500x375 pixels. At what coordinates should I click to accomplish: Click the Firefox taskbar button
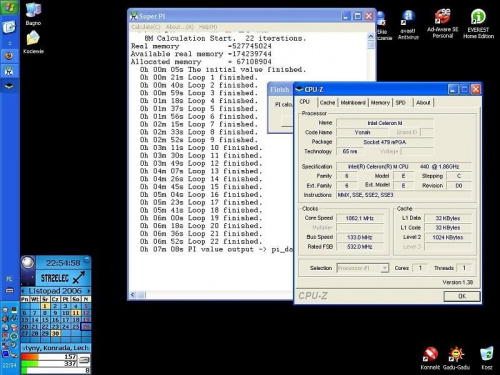(x=9, y=55)
